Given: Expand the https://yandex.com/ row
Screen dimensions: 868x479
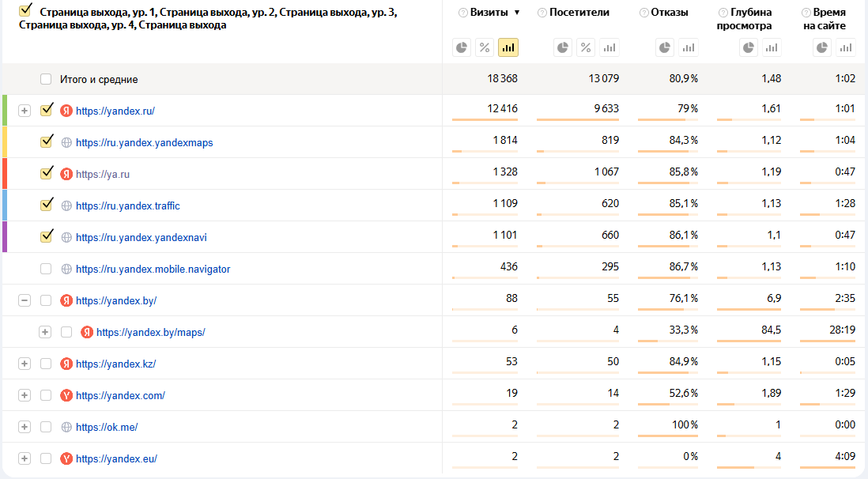Looking at the screenshot, I should 25,395.
